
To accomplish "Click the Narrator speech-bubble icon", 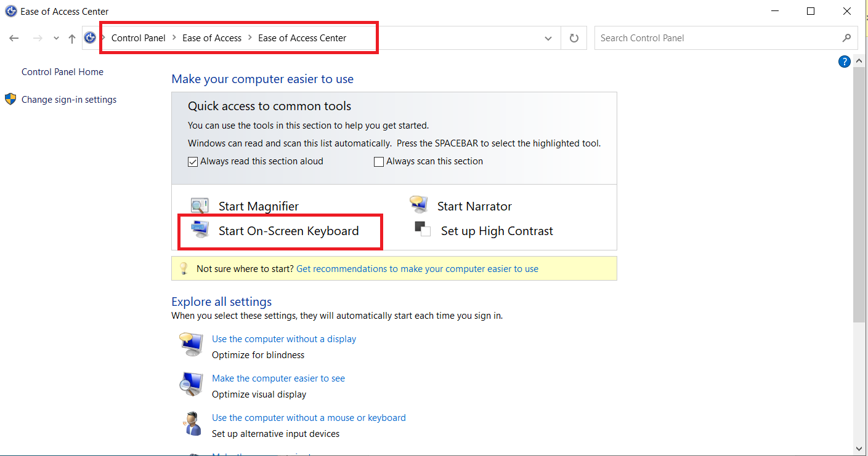I will pyautogui.click(x=418, y=204).
